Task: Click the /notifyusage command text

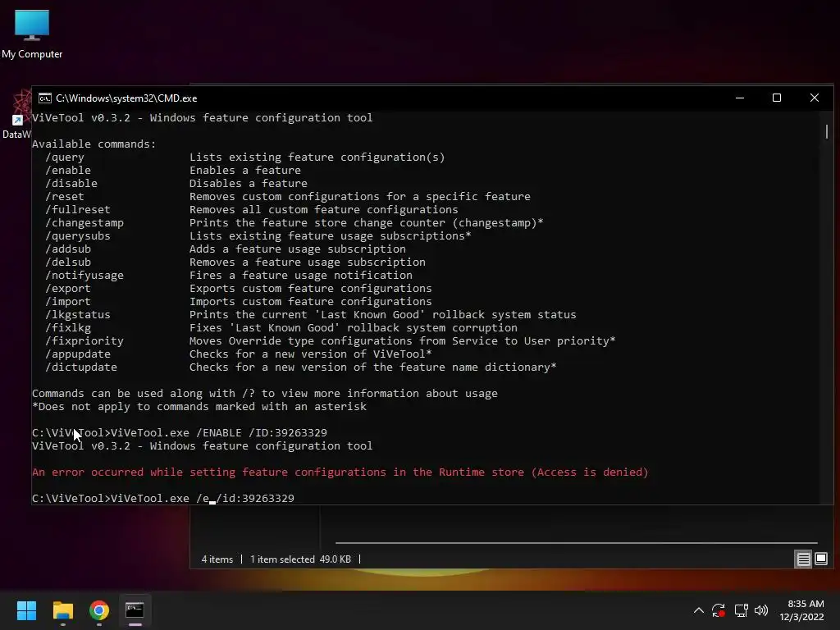Action: pos(84,276)
